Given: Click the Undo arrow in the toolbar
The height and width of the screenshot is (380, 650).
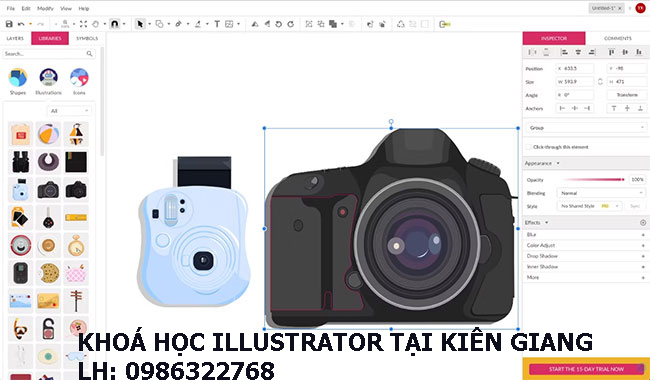Looking at the screenshot, I should (21, 24).
